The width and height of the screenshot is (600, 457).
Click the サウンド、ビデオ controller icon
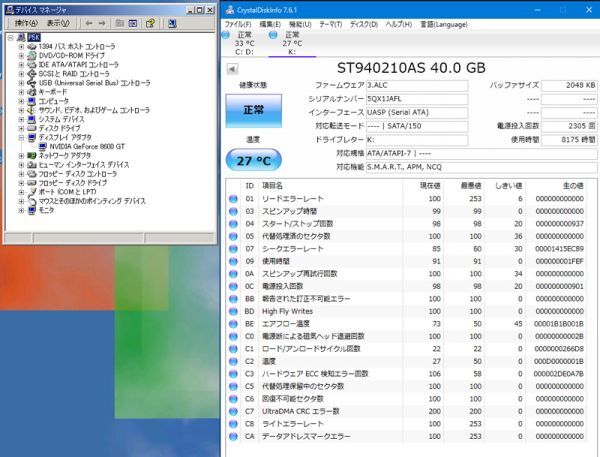pyautogui.click(x=32, y=110)
